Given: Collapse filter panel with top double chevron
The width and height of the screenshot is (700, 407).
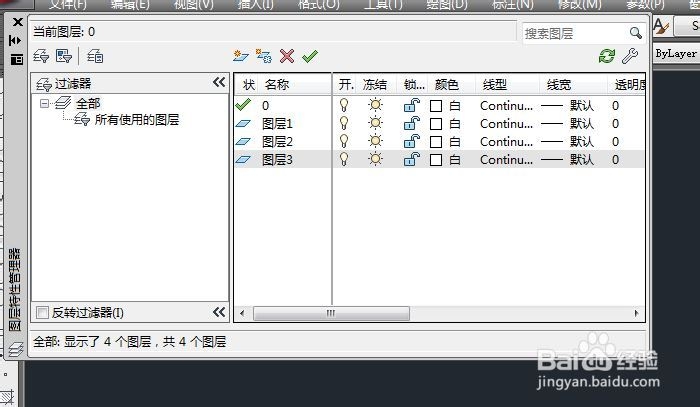Looking at the screenshot, I should pyautogui.click(x=219, y=82).
